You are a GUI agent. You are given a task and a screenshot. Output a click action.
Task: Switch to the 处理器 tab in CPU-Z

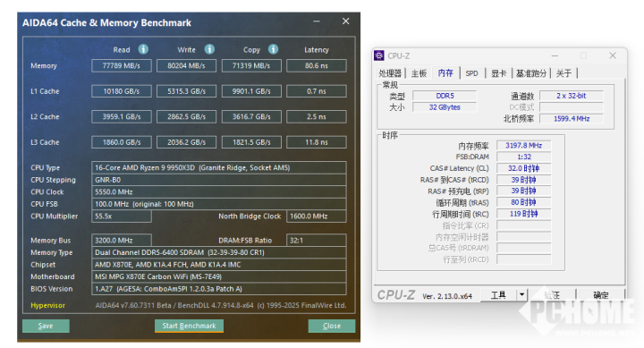390,73
